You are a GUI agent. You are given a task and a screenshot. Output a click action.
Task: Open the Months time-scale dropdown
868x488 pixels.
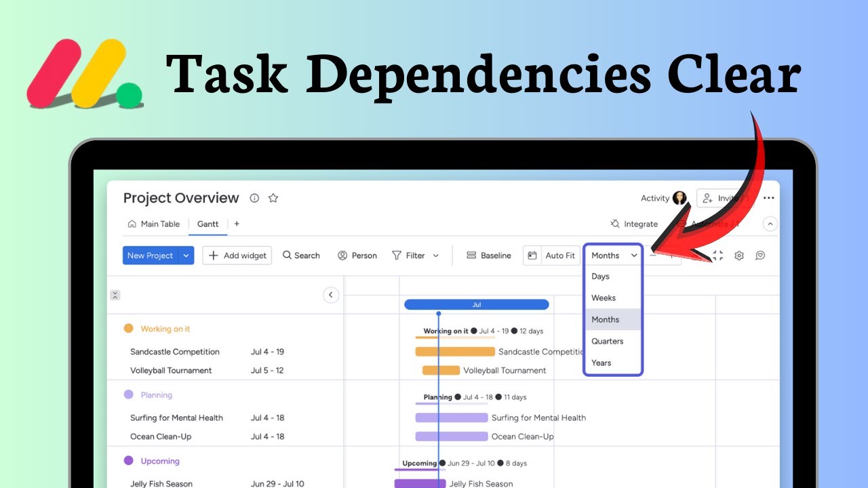tap(614, 256)
